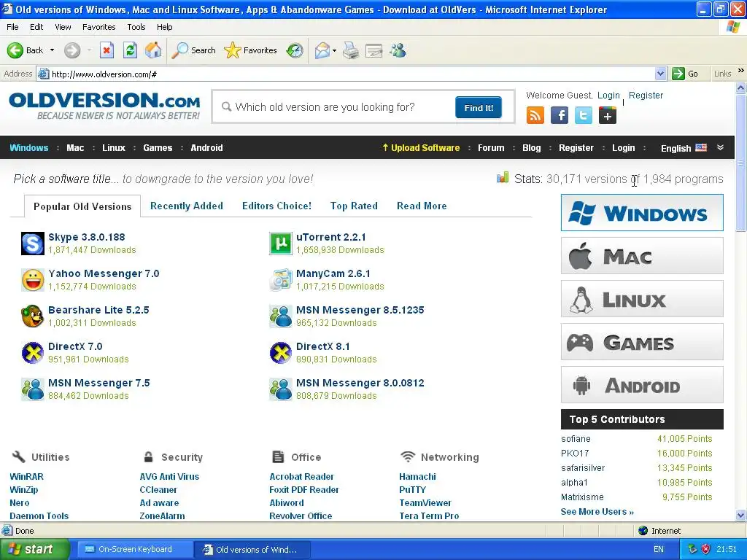
Task: Click the Bearshare Lite bear icon
Action: click(x=33, y=316)
